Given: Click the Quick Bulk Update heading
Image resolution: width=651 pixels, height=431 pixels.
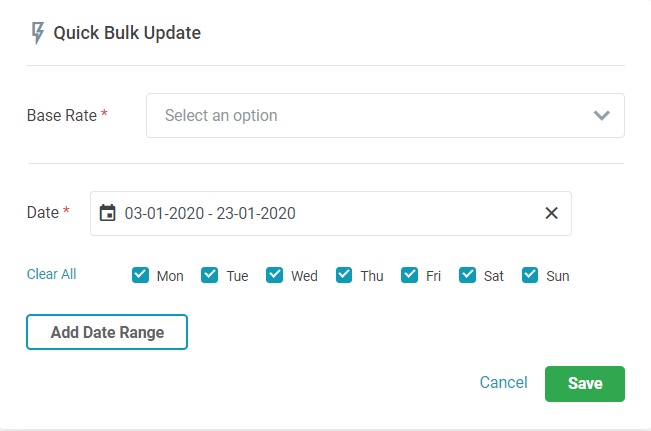Looking at the screenshot, I should pos(127,33).
